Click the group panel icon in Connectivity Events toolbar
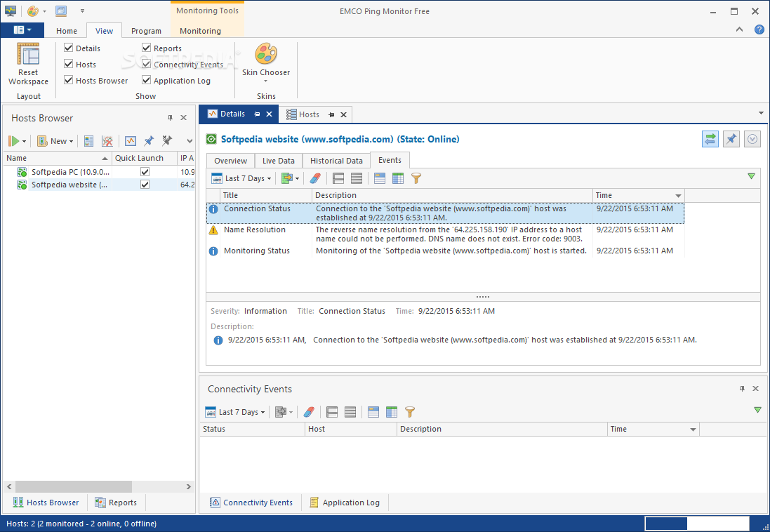The height and width of the screenshot is (532, 770). [373, 412]
